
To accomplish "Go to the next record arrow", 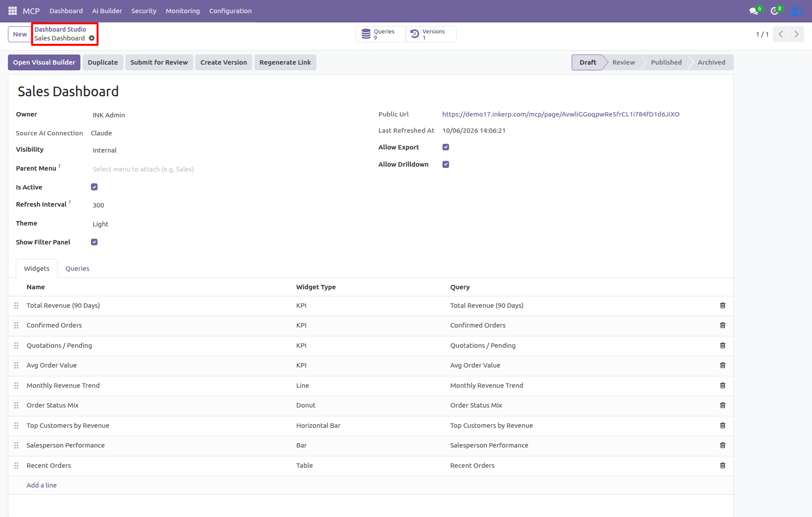I will [x=796, y=34].
